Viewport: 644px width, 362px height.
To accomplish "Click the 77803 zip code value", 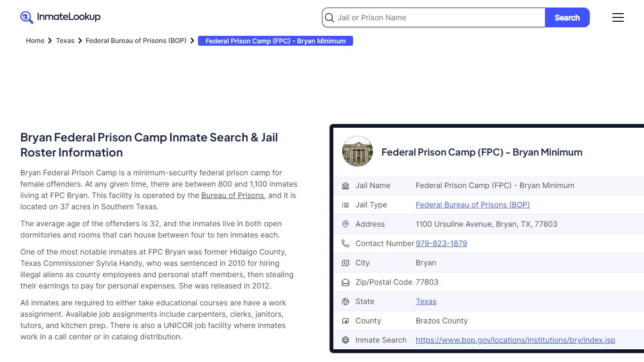I will [427, 282].
